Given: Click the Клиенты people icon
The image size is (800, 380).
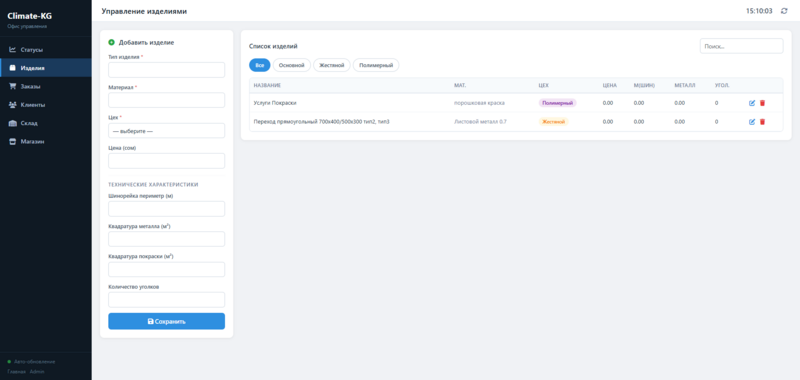Looking at the screenshot, I should tap(12, 105).
